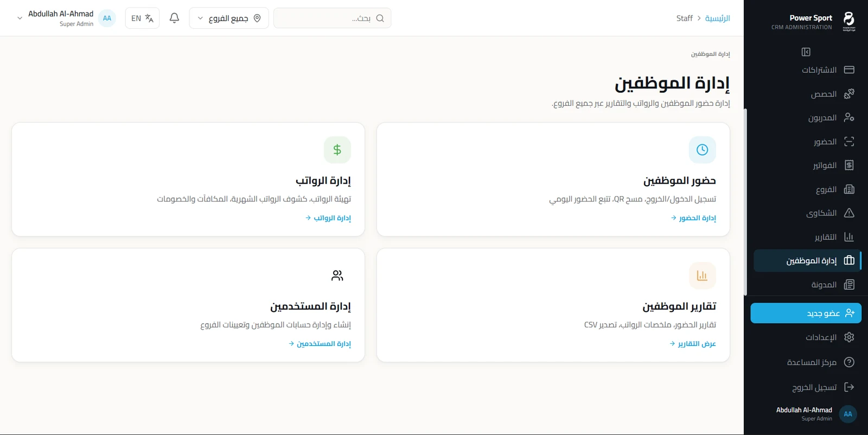Click the حضور الموظفين card title
The image size is (868, 435).
[680, 180]
